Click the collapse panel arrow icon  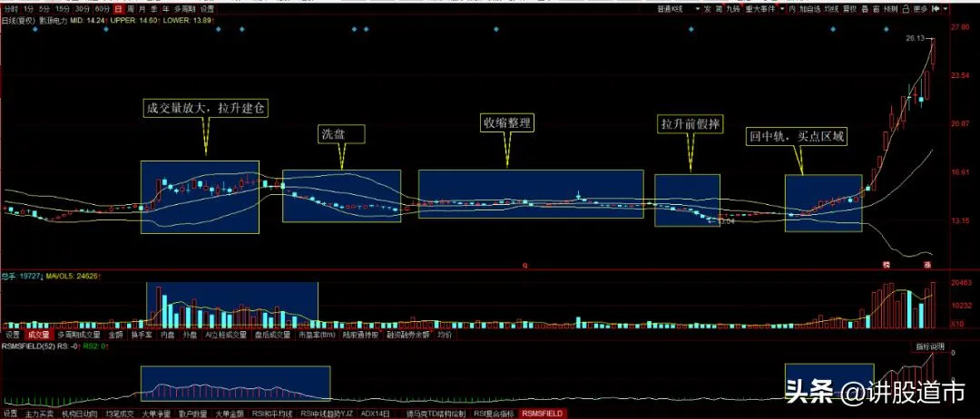(936, 9)
